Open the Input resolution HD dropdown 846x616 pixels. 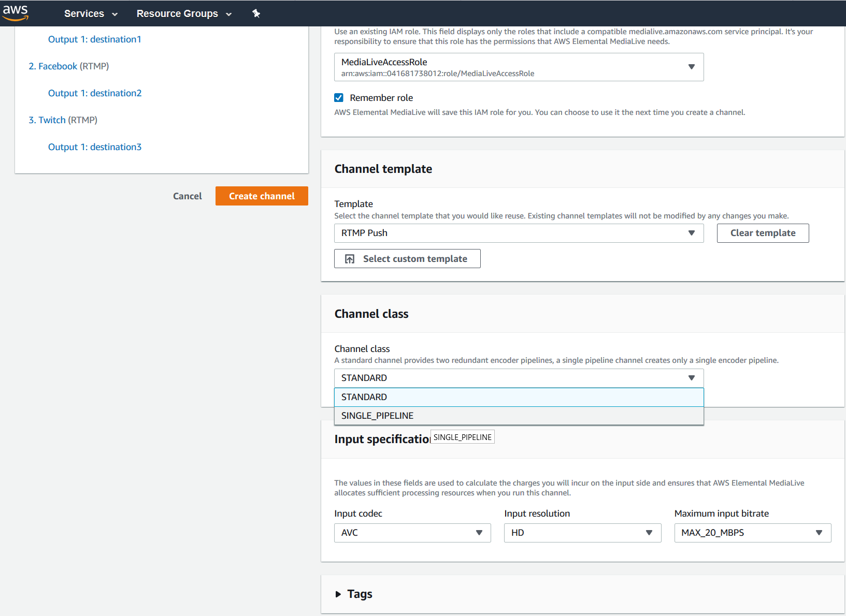click(x=582, y=533)
